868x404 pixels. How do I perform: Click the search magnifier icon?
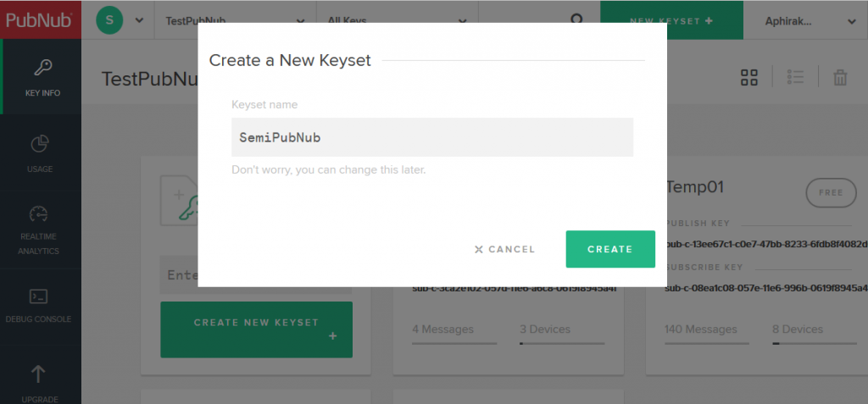pos(576,19)
